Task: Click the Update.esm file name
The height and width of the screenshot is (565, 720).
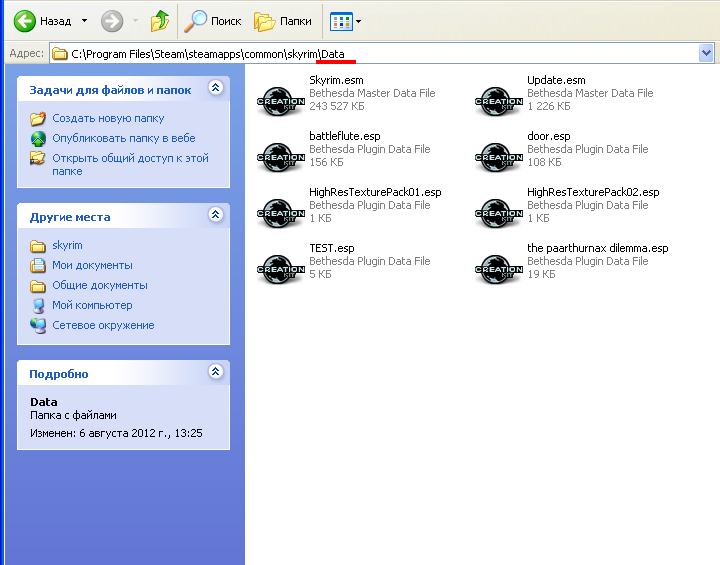Action: click(x=556, y=80)
